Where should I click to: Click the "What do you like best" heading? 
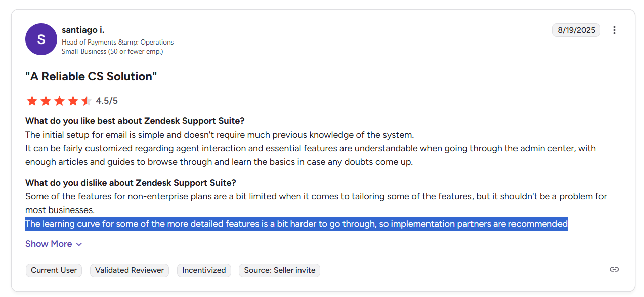click(x=135, y=121)
